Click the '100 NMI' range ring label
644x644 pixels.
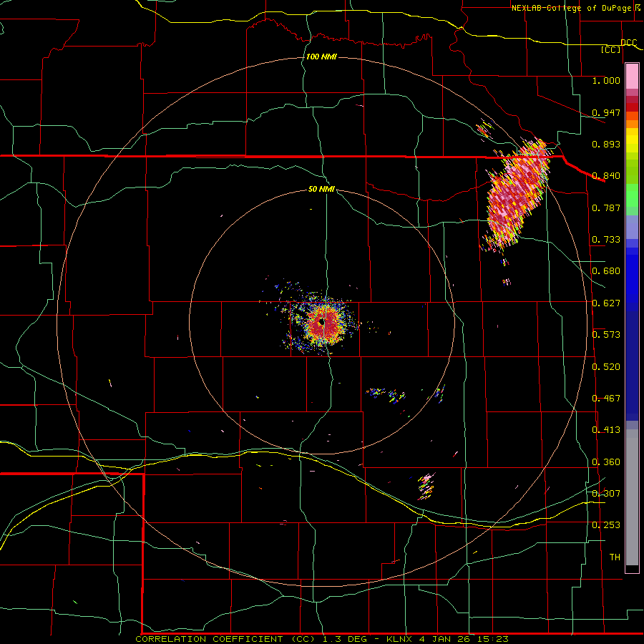pyautogui.click(x=321, y=57)
